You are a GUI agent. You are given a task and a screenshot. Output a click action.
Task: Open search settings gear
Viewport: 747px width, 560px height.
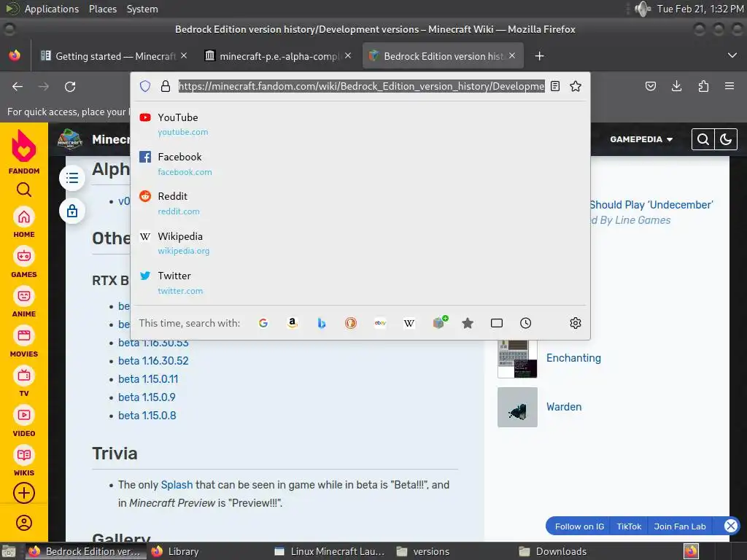(x=576, y=323)
